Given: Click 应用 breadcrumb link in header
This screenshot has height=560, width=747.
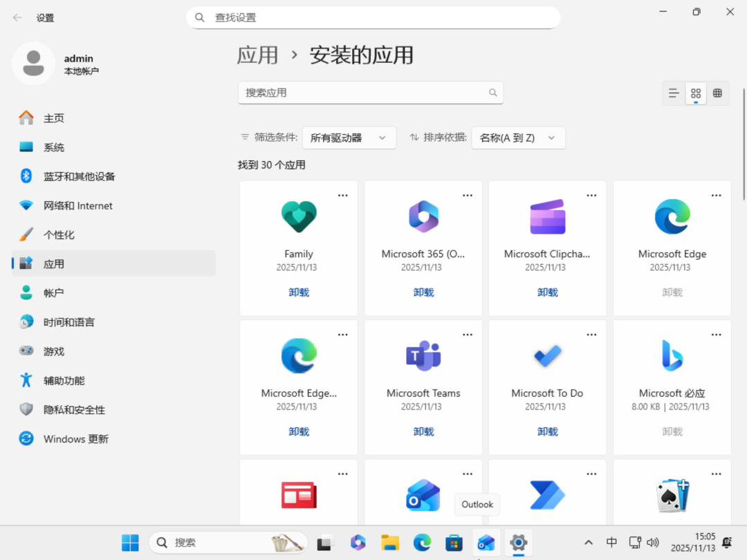Looking at the screenshot, I should click(258, 55).
